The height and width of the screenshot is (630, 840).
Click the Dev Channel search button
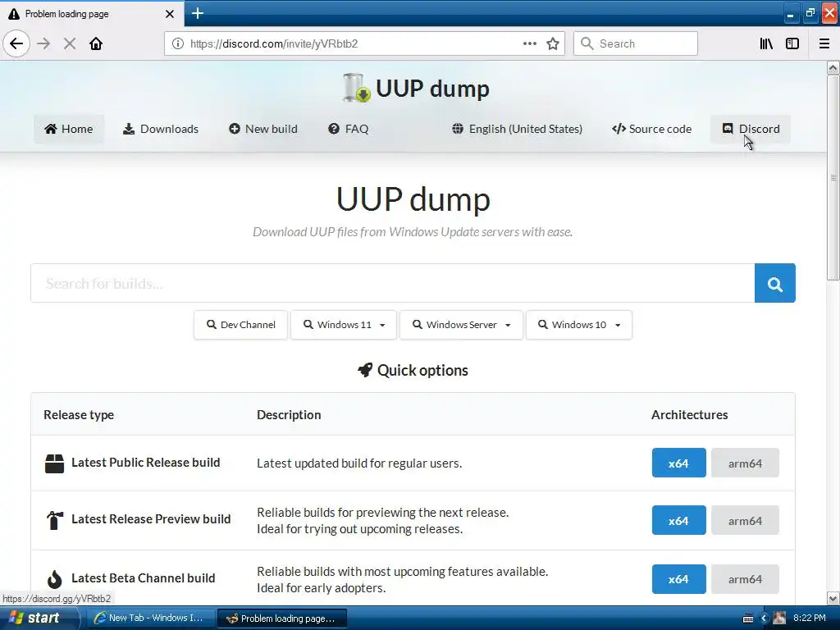click(x=240, y=325)
